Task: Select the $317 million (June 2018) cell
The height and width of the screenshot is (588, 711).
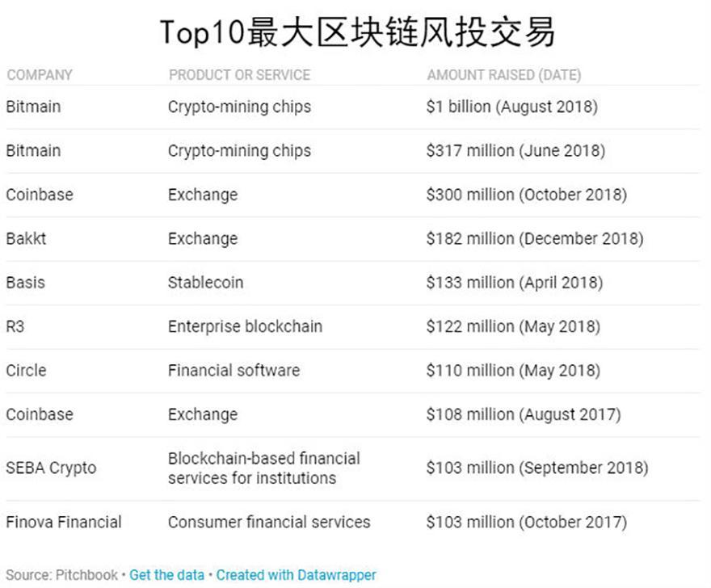Action: 515,150
